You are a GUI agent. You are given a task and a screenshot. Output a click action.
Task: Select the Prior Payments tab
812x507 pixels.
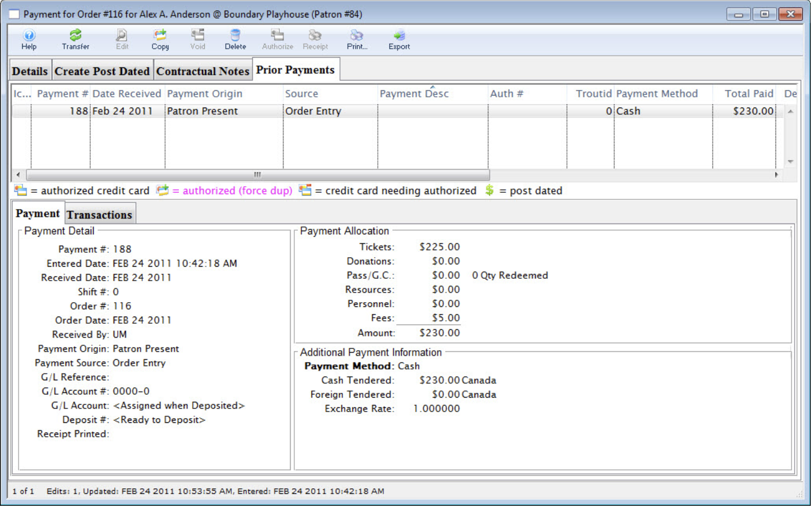coord(295,70)
